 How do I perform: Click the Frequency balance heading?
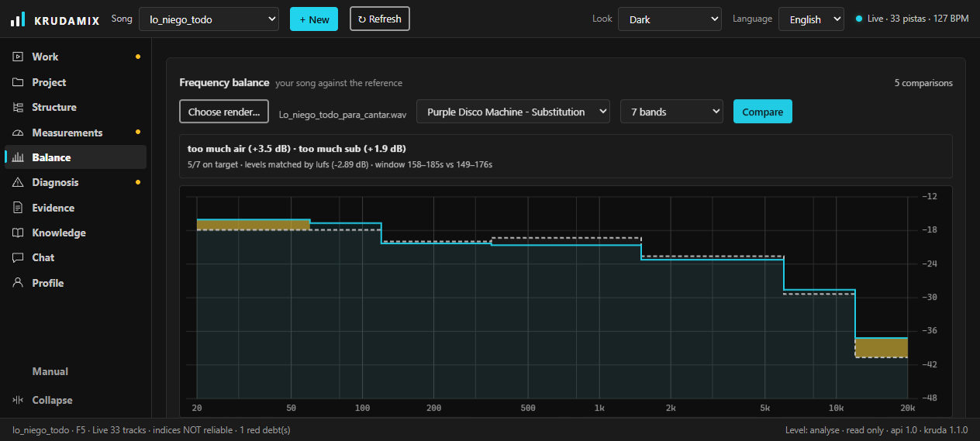pos(224,82)
